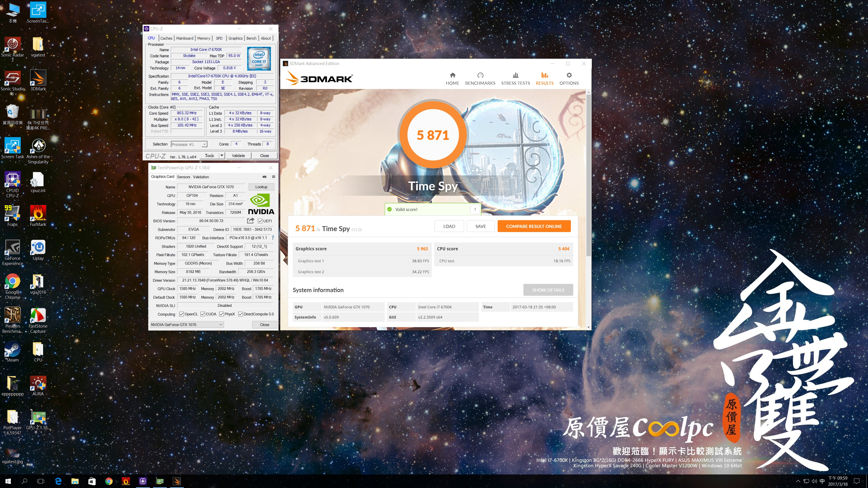Click the GPU-Z BIOS share/export icon
The image size is (868, 488).
point(250,221)
